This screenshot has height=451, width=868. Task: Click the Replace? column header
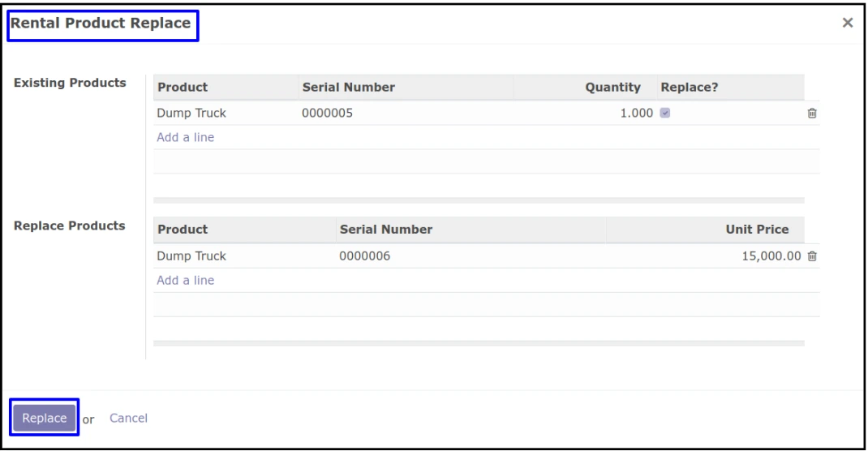(x=689, y=87)
